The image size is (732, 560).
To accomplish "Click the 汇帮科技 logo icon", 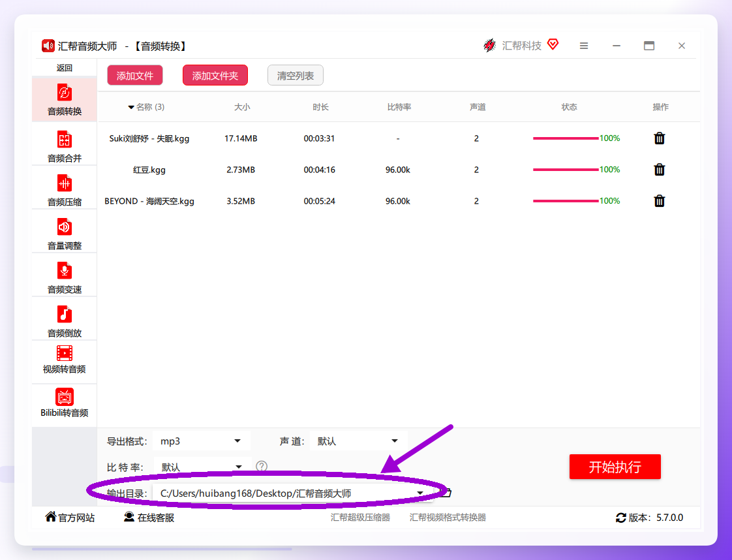I will (x=490, y=45).
